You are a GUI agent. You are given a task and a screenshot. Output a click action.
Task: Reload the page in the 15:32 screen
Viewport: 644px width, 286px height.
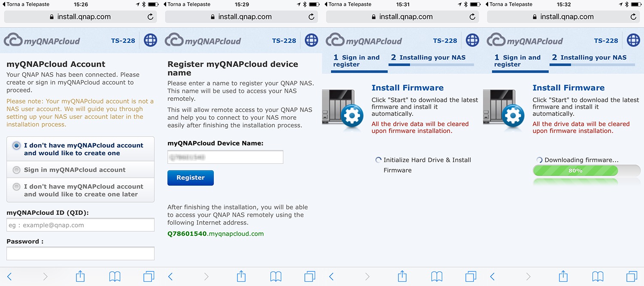[633, 17]
